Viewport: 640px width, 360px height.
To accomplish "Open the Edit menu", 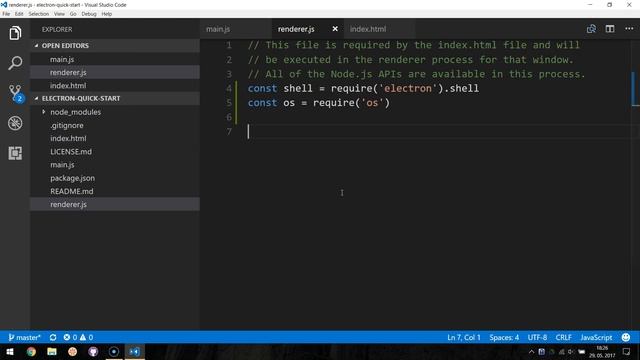I will click(x=19, y=14).
